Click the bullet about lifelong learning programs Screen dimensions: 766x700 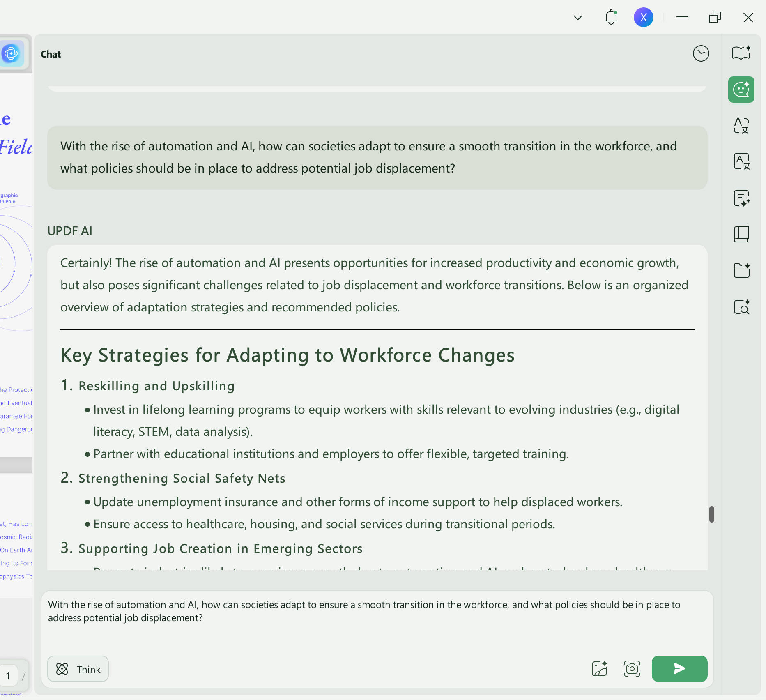pos(386,421)
